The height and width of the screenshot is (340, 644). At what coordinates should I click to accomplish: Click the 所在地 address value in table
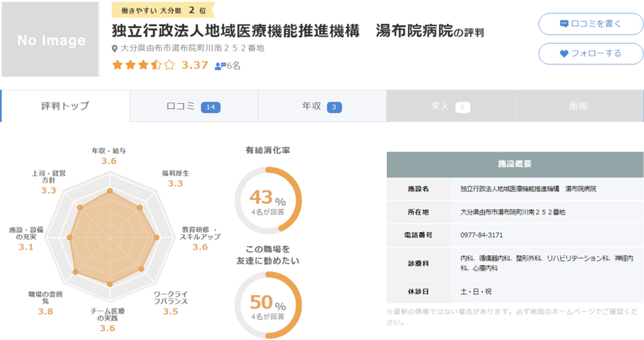click(x=512, y=212)
